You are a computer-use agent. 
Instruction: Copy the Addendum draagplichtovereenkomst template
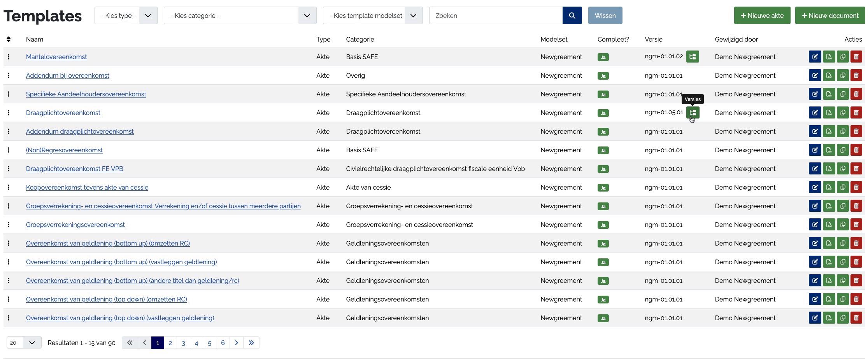(x=842, y=131)
